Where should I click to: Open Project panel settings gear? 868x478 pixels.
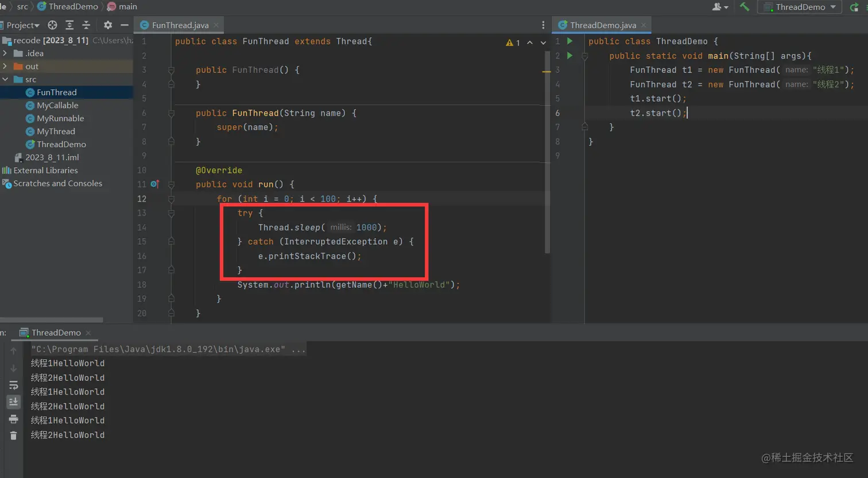(x=108, y=25)
